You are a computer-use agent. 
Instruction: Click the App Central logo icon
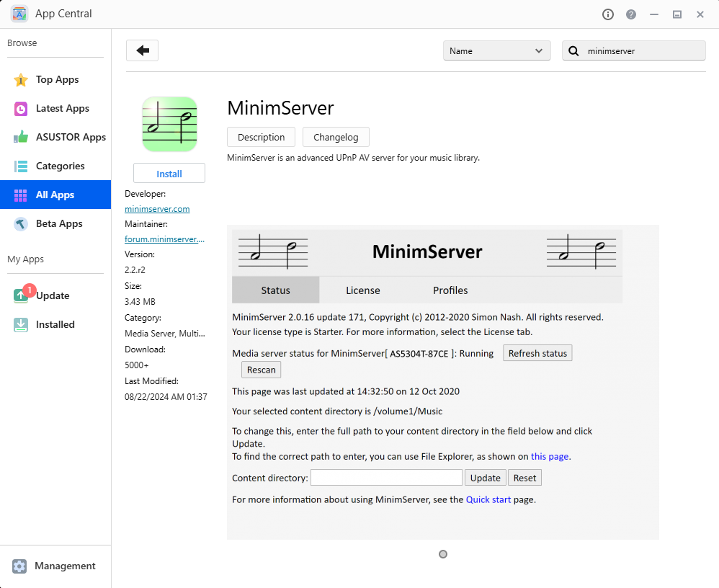click(19, 14)
